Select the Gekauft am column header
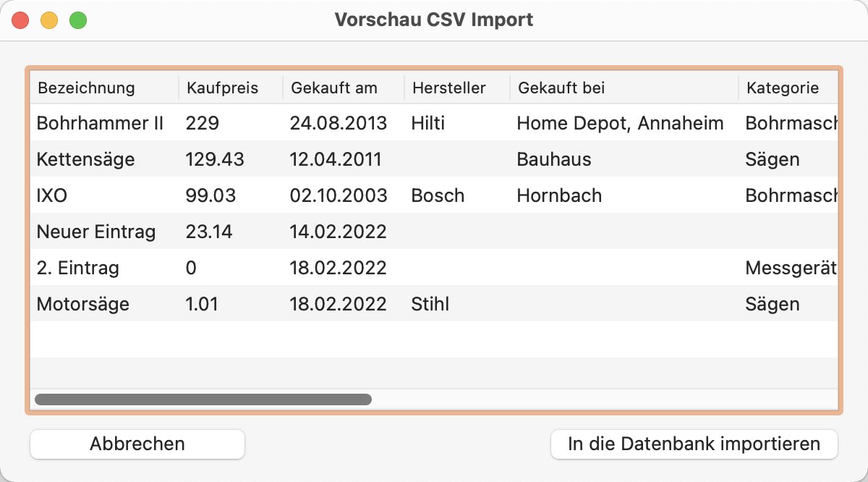This screenshot has width=868, height=482. pyautogui.click(x=344, y=88)
